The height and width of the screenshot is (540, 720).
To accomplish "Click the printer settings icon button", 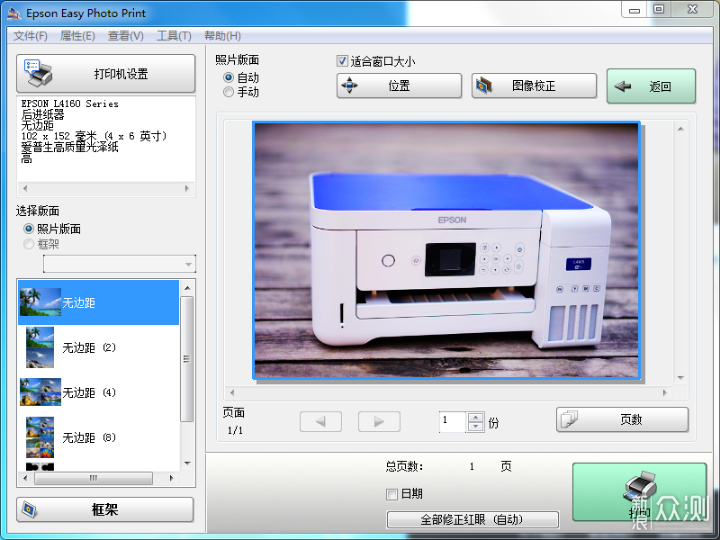I will coord(105,74).
